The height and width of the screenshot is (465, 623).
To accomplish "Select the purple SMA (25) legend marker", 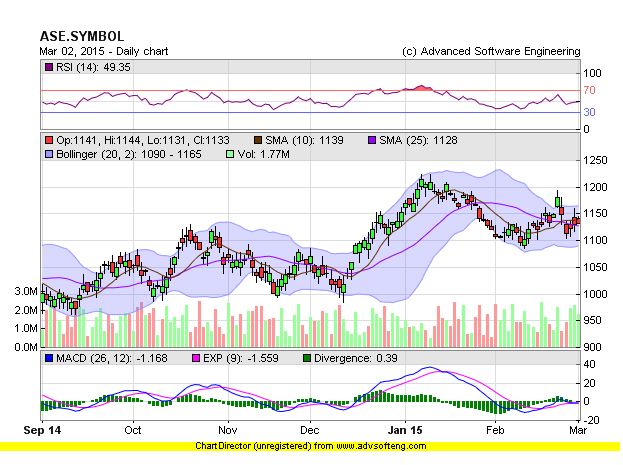I will pos(372,140).
